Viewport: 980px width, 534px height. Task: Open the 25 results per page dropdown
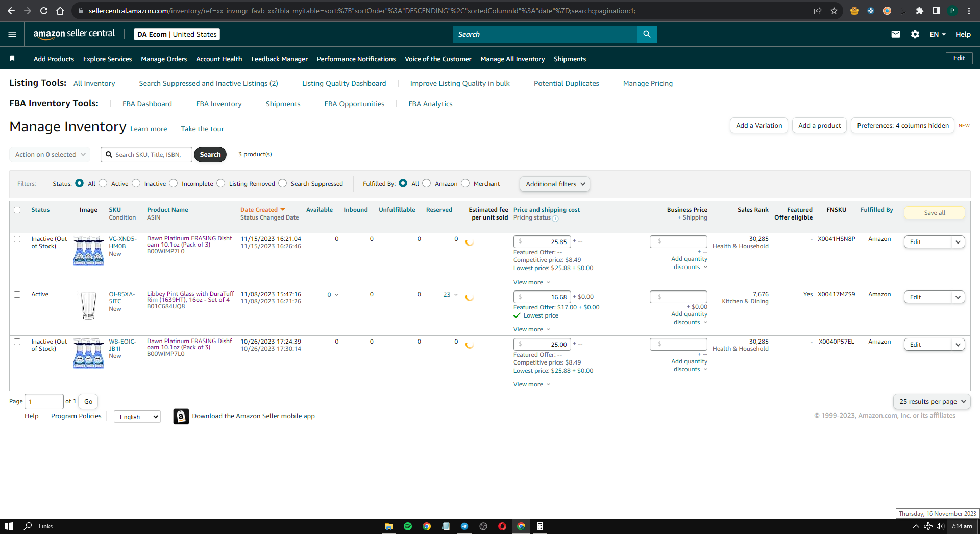932,402
